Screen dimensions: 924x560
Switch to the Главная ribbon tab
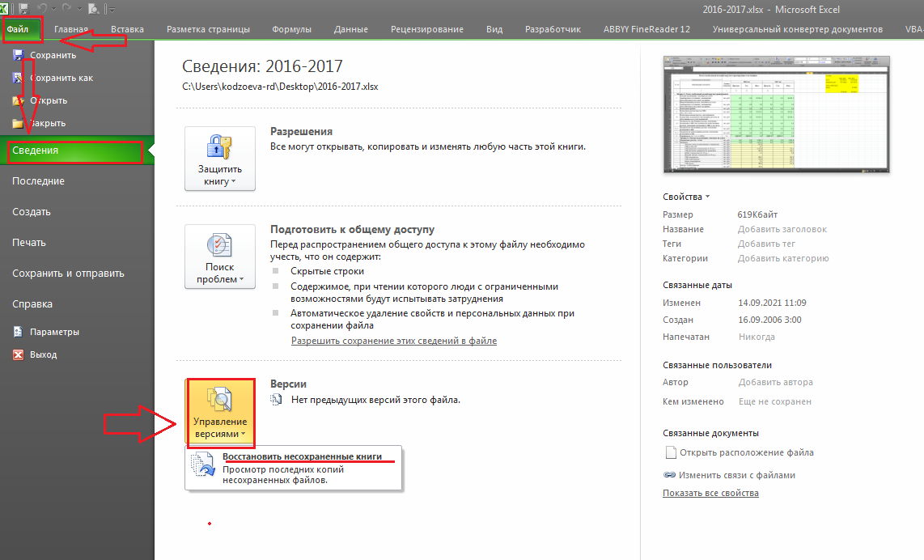pyautogui.click(x=70, y=29)
